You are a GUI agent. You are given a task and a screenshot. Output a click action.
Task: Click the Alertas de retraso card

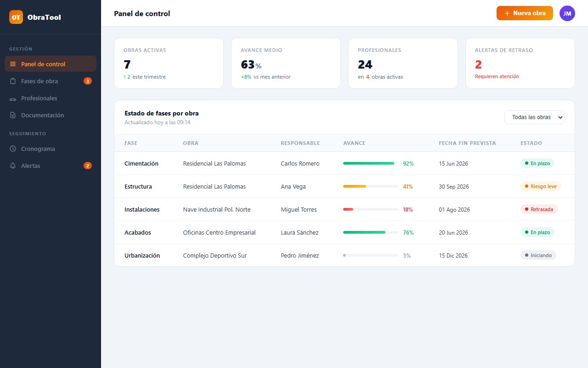[520, 63]
